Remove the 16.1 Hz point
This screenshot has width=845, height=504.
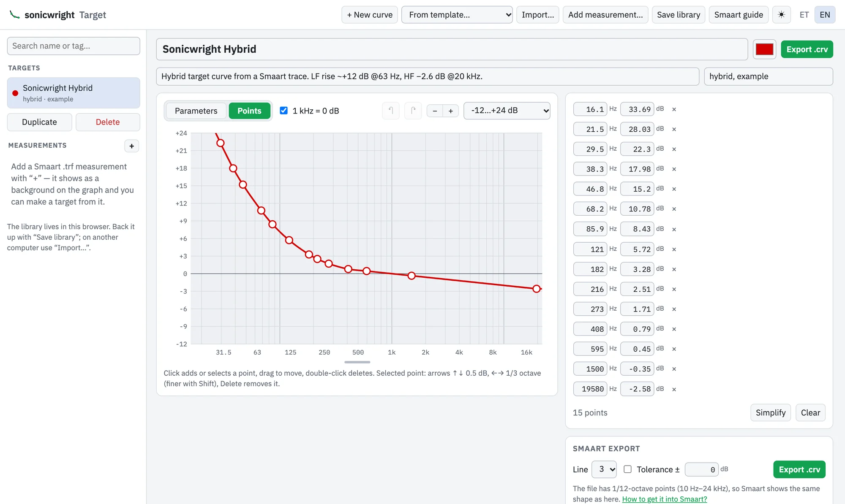pyautogui.click(x=674, y=109)
